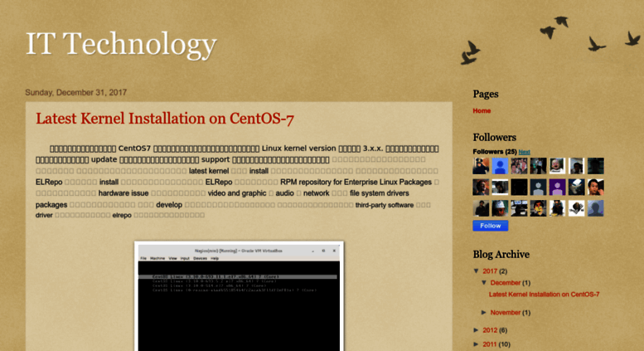Click the words third-party software in the post
644x351 pixels.
(385, 205)
